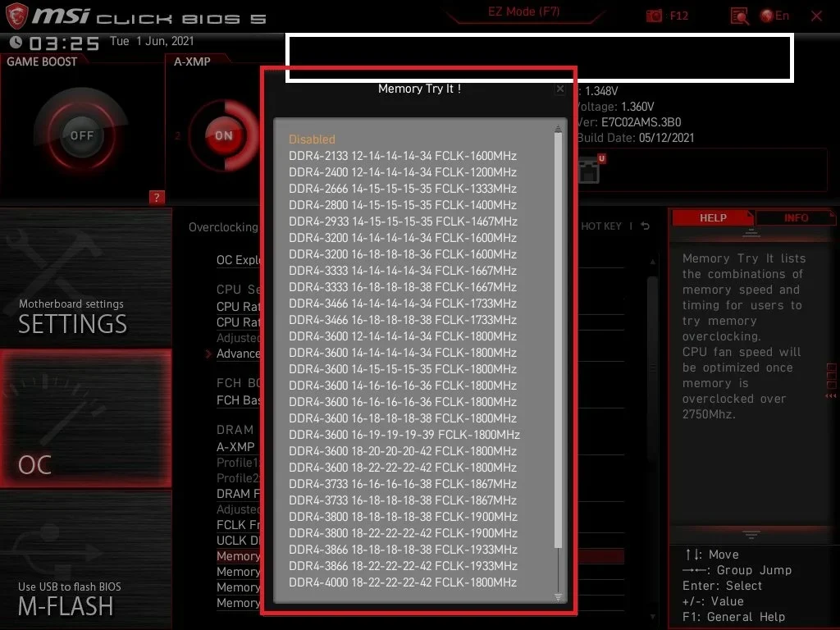Pick DDR4-4000 18-22-22-22-42 FCLK-1800MHz
Screen dimensions: 840x630
click(x=402, y=582)
